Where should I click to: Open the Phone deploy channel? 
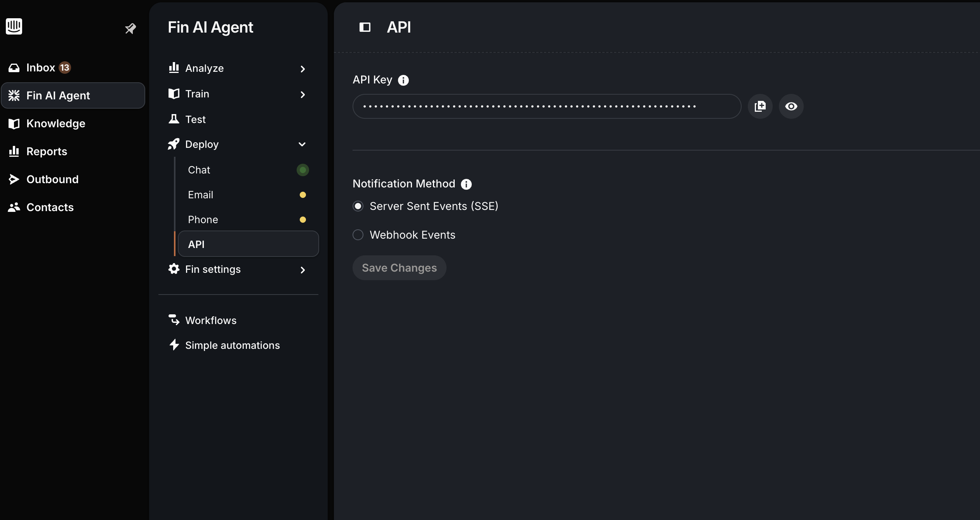point(203,220)
